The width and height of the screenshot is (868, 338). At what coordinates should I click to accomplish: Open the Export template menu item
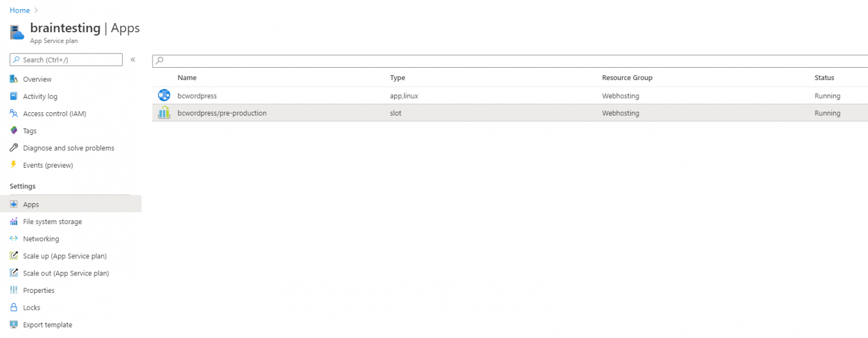(47, 324)
